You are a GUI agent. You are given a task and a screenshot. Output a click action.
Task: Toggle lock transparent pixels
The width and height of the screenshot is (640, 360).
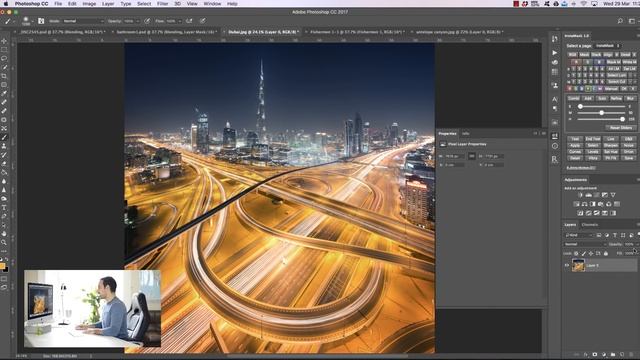576,253
